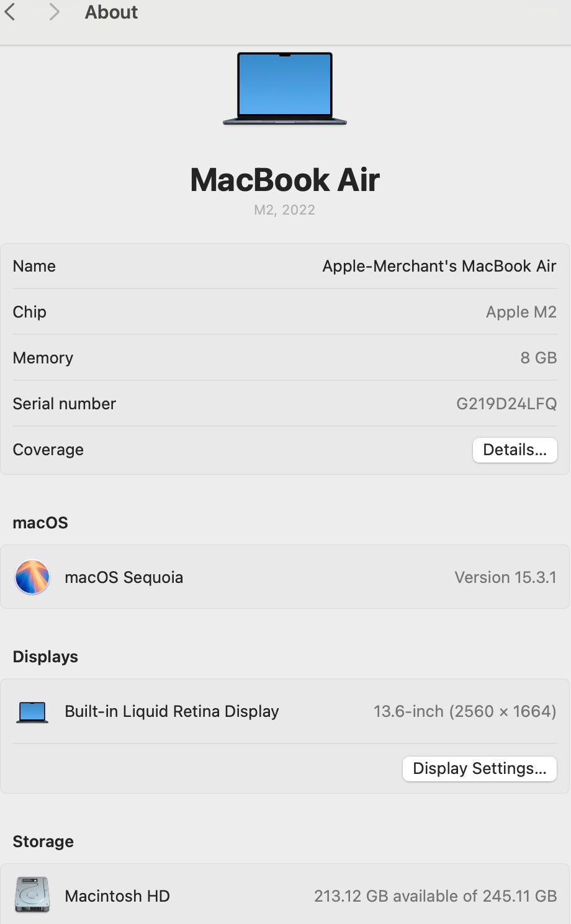Click the Macintosh HD drive icon
The image size is (571, 924).
coord(32,894)
